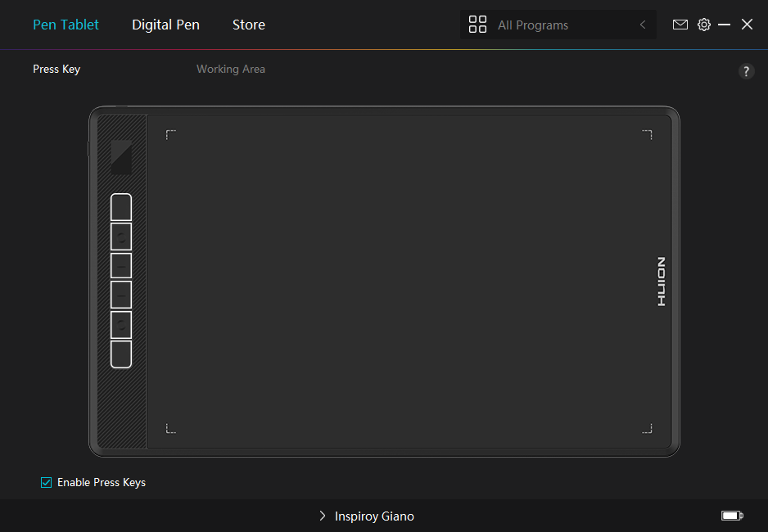Screen dimensions: 768x532
Task: Click the arrow beside All Programs
Action: (x=643, y=25)
